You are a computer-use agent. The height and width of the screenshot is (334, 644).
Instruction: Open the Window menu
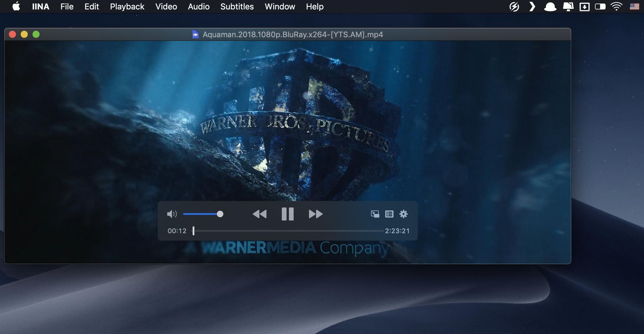point(280,7)
